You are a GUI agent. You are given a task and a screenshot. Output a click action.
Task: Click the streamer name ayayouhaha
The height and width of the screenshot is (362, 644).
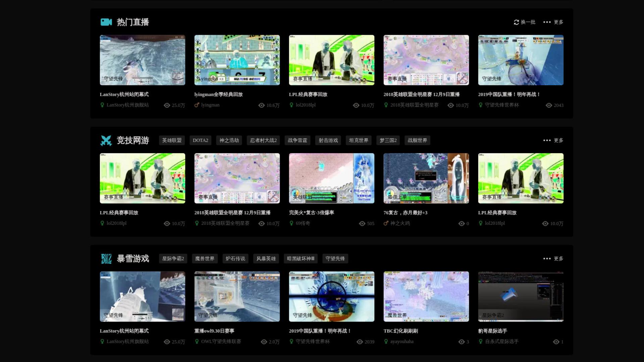[402, 342]
